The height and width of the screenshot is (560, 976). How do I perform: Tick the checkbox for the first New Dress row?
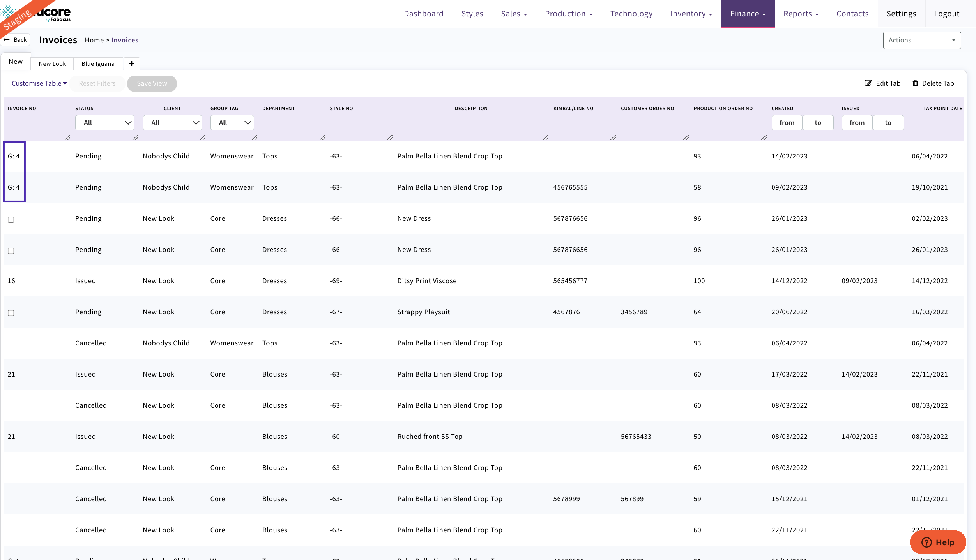click(11, 219)
